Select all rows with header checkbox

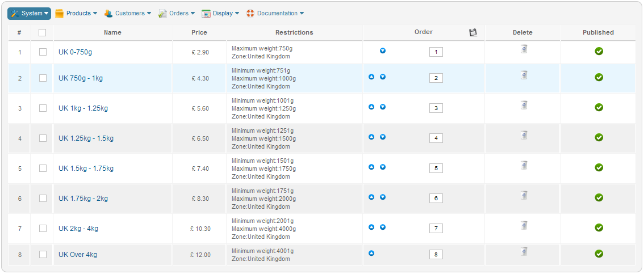coord(42,32)
